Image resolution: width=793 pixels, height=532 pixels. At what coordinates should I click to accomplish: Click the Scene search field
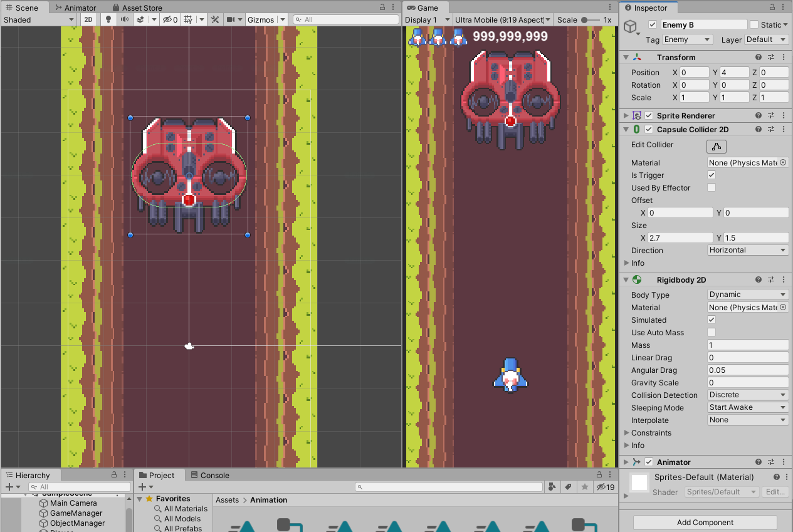click(346, 19)
